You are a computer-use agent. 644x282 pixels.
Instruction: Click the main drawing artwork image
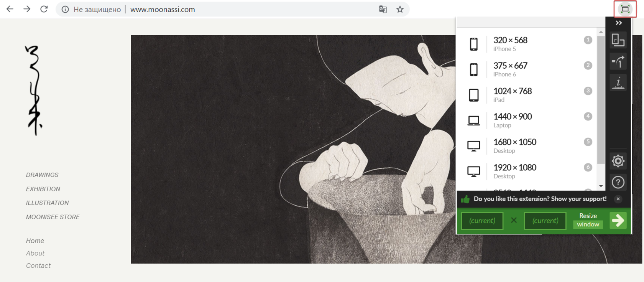293,149
